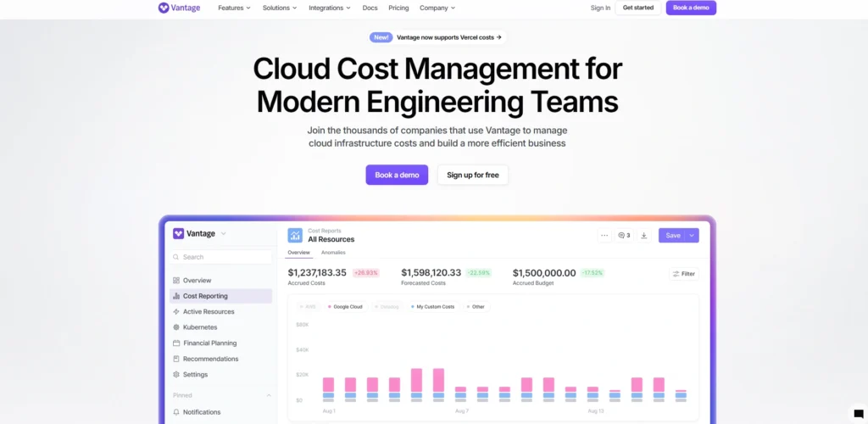The width and height of the screenshot is (868, 424).
Task: Switch to the Anomalies tab
Action: [333, 253]
